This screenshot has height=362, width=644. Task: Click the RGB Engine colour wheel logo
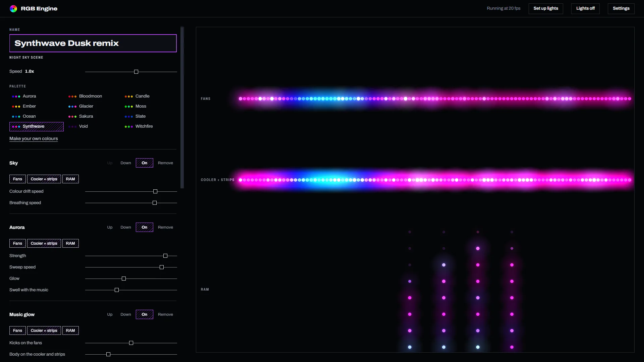coord(13,8)
